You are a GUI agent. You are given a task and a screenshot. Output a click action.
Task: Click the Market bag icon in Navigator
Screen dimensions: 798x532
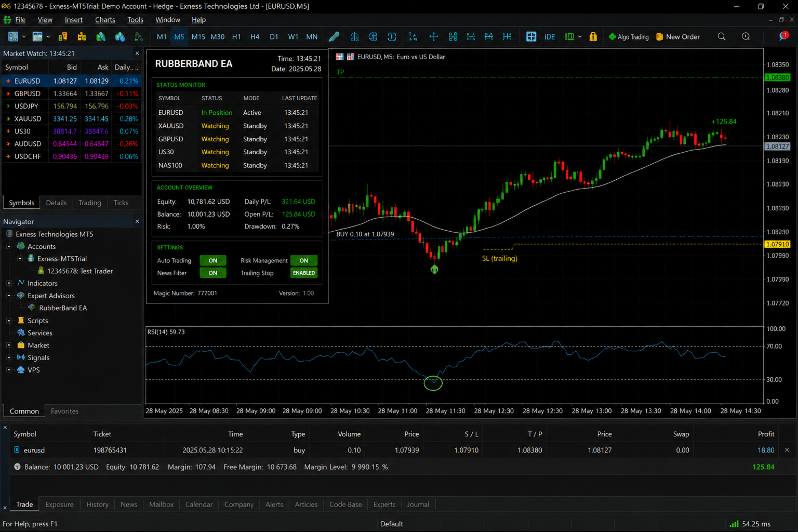pyautogui.click(x=21, y=345)
